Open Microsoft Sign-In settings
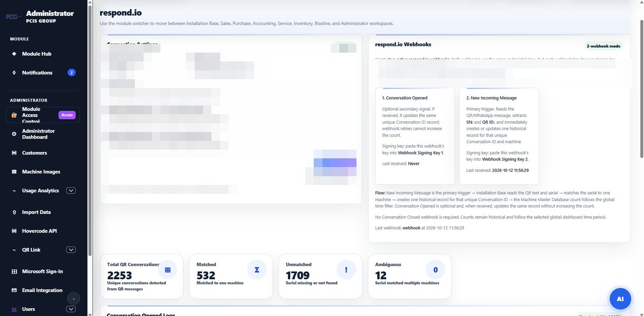The width and height of the screenshot is (644, 316). 43,271
